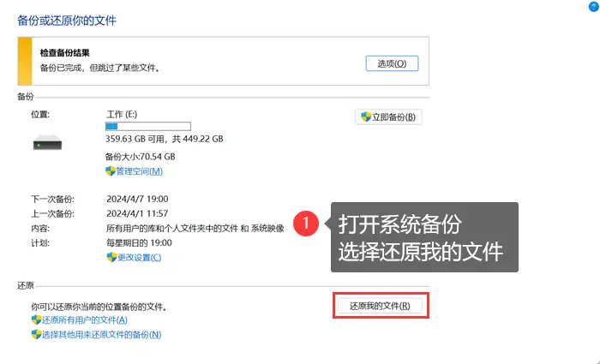
Task: Choose 选择其他用来还原文件的备份(N) link
Action: click(101, 335)
